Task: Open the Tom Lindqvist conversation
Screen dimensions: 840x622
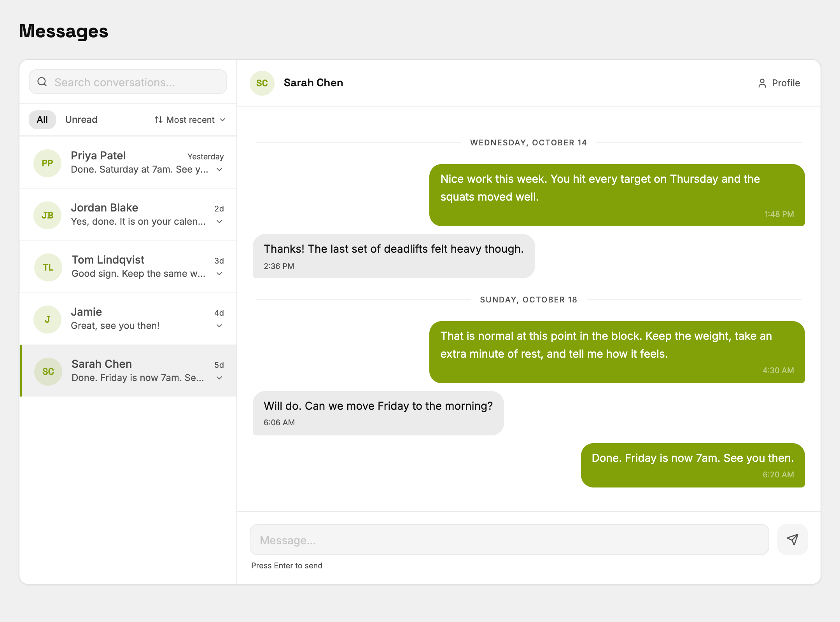Action: 128,267
